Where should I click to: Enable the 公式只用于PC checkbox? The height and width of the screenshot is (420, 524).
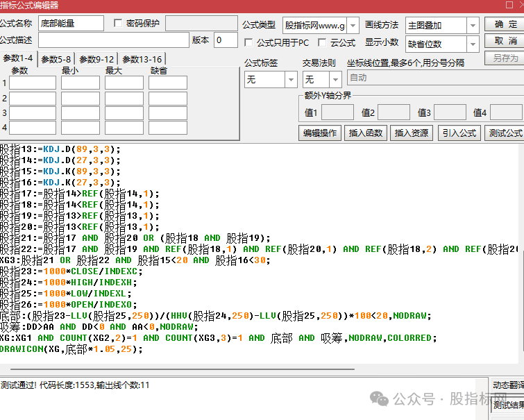(x=248, y=42)
